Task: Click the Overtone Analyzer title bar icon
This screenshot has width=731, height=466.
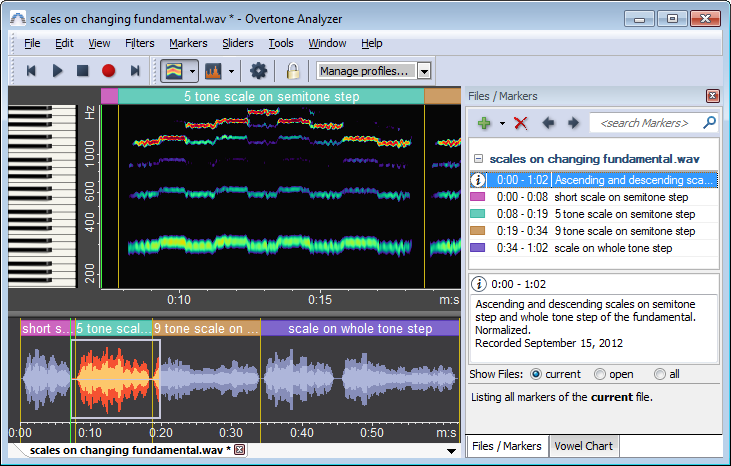Action: pyautogui.click(x=18, y=19)
